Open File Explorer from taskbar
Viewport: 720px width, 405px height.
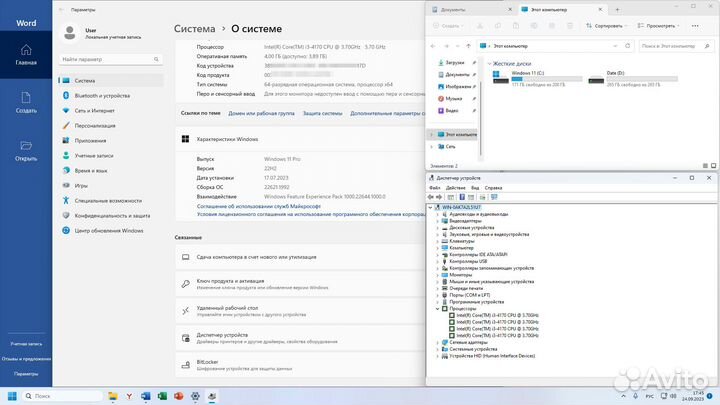[x=112, y=396]
